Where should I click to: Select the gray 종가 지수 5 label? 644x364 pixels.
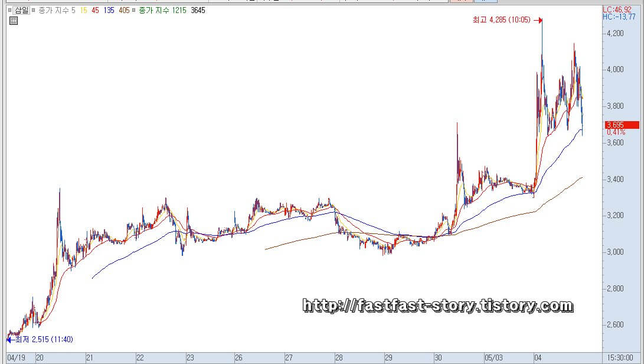(x=57, y=10)
